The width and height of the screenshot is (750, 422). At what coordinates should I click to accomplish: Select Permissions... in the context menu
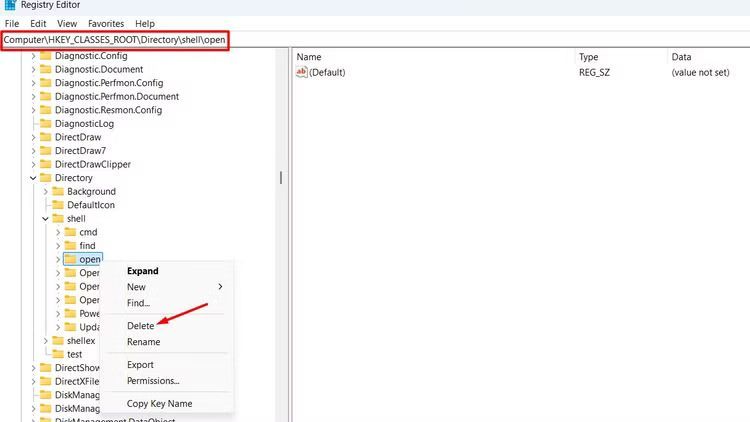tap(153, 381)
